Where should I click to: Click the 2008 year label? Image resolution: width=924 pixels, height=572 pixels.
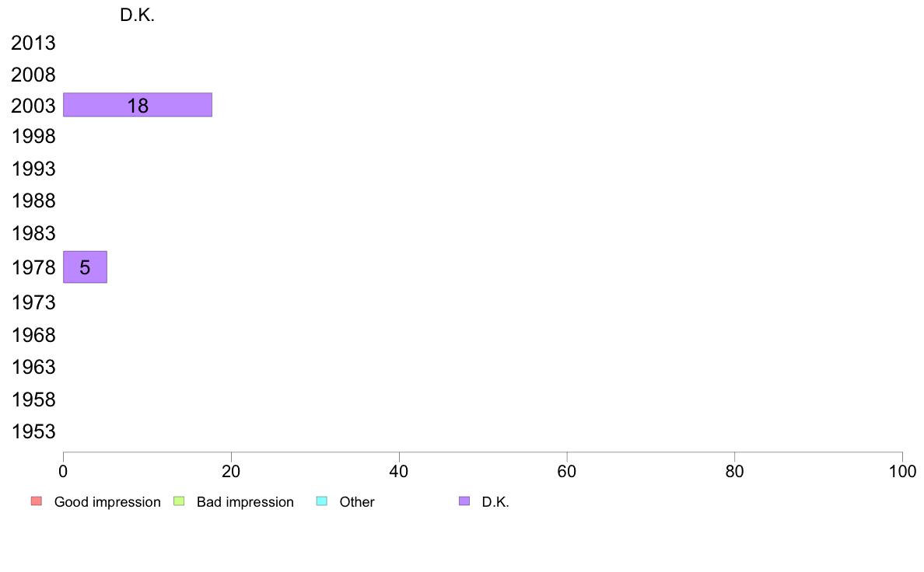(33, 75)
